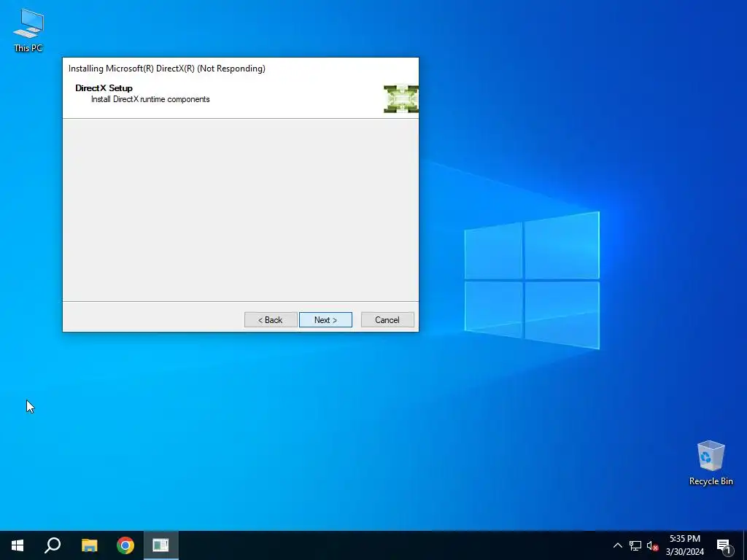This screenshot has width=747, height=560.
Task: Click 'Install DirectX runtime components' text
Action: pos(150,99)
